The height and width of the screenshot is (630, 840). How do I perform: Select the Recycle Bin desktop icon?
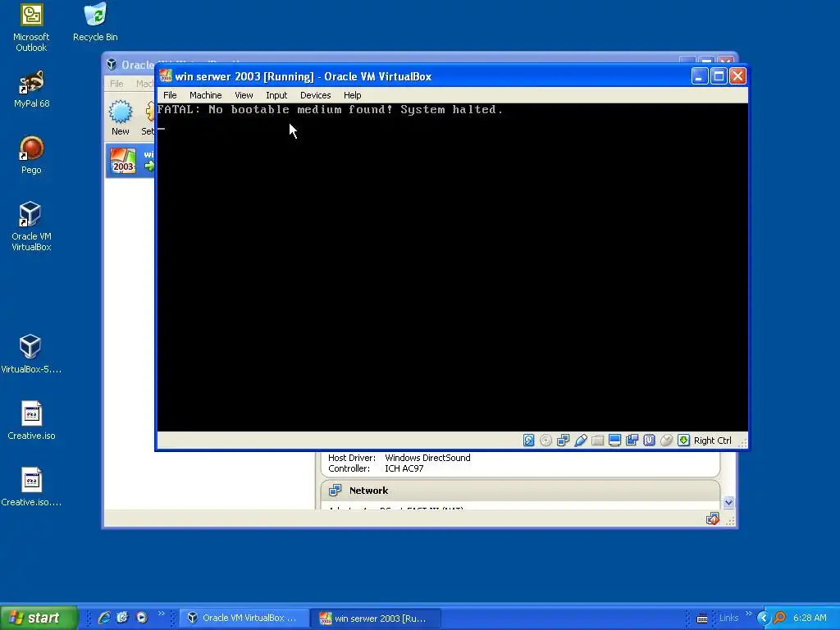[95, 22]
